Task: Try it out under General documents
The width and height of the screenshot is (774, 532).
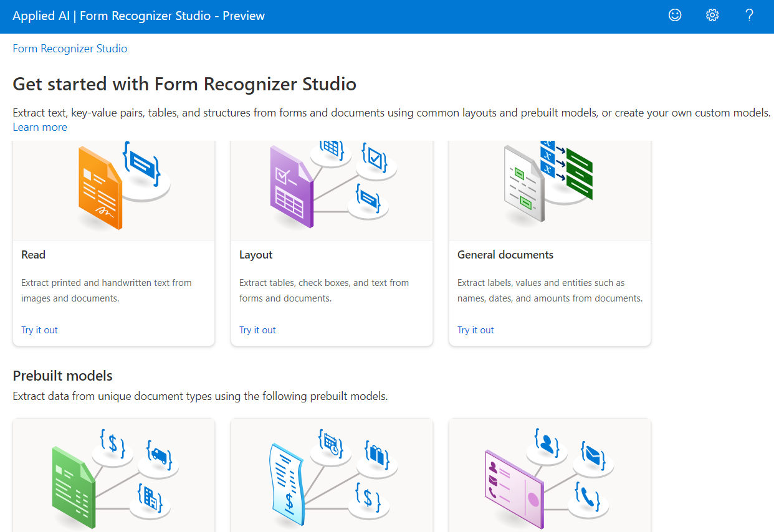Action: 475,330
